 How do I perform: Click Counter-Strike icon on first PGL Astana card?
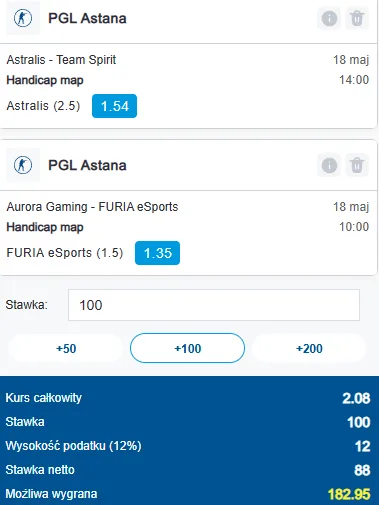click(x=23, y=18)
